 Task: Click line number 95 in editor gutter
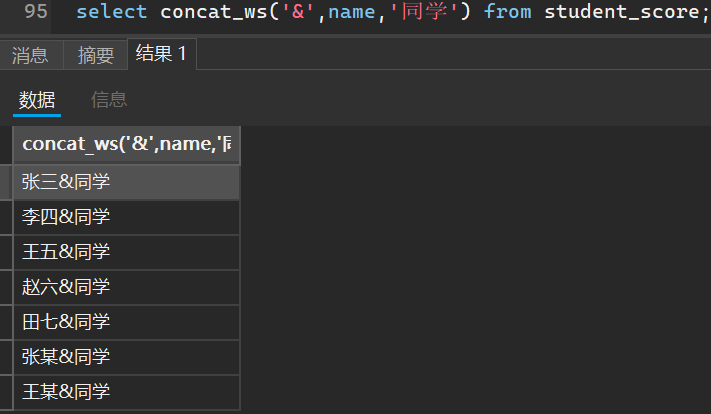pos(36,11)
